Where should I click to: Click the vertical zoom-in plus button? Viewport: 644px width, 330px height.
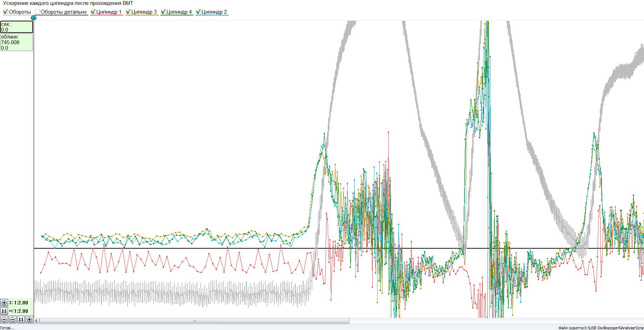click(x=4, y=303)
